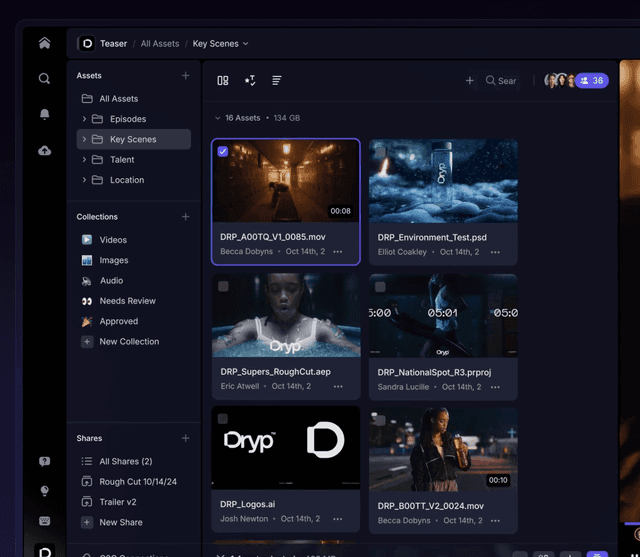Open the Needs Review collection
The image size is (640, 557).
point(127,301)
